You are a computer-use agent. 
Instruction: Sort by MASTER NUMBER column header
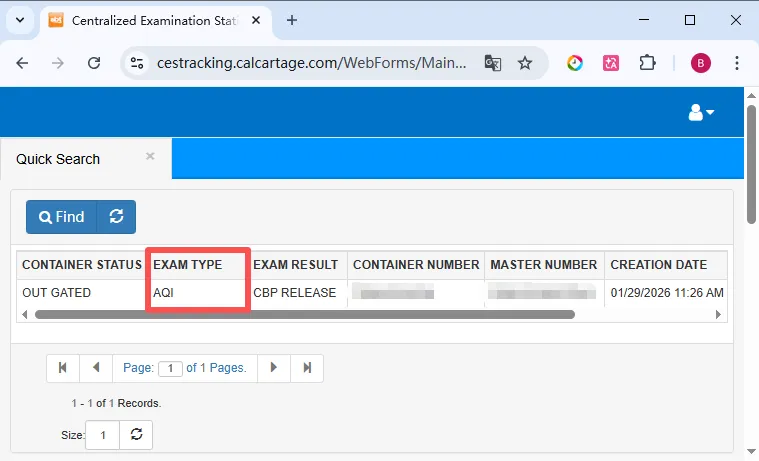click(544, 265)
